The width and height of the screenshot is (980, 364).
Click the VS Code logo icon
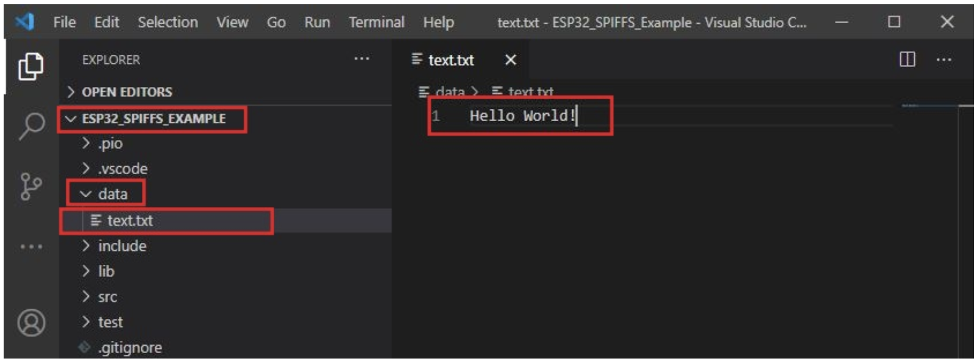pos(25,22)
